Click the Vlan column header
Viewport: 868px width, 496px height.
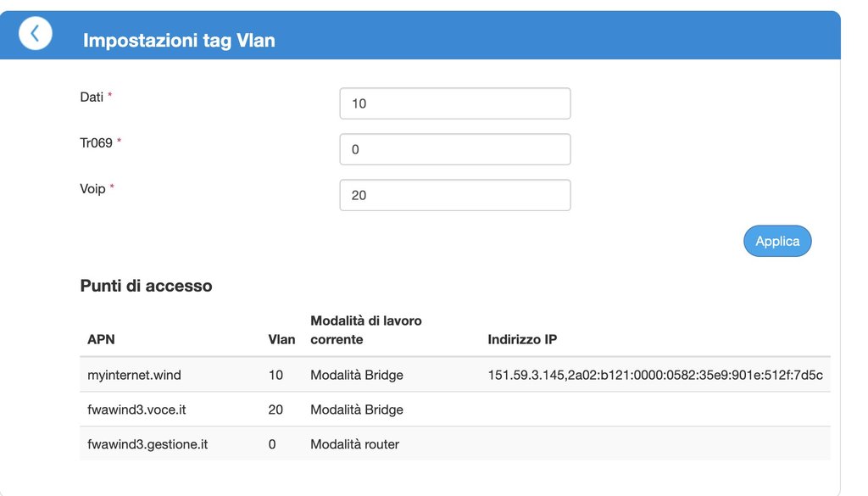click(281, 339)
